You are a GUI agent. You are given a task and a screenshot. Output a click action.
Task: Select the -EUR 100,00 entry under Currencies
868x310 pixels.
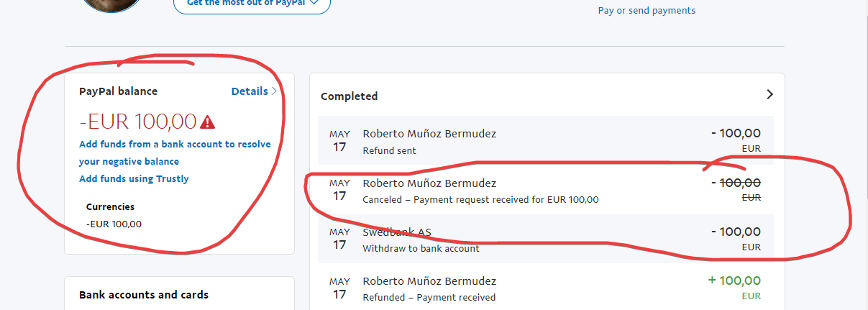[114, 224]
